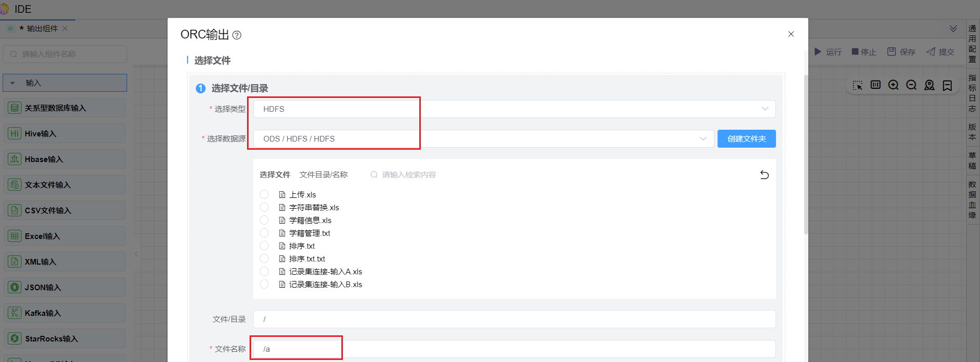Image resolution: width=980 pixels, height=362 pixels.
Task: Click the 创建文件夹 button
Action: [x=746, y=138]
